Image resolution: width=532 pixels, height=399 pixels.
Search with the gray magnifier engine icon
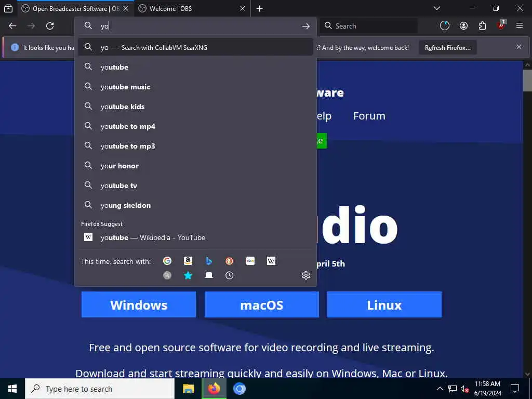[x=167, y=275]
